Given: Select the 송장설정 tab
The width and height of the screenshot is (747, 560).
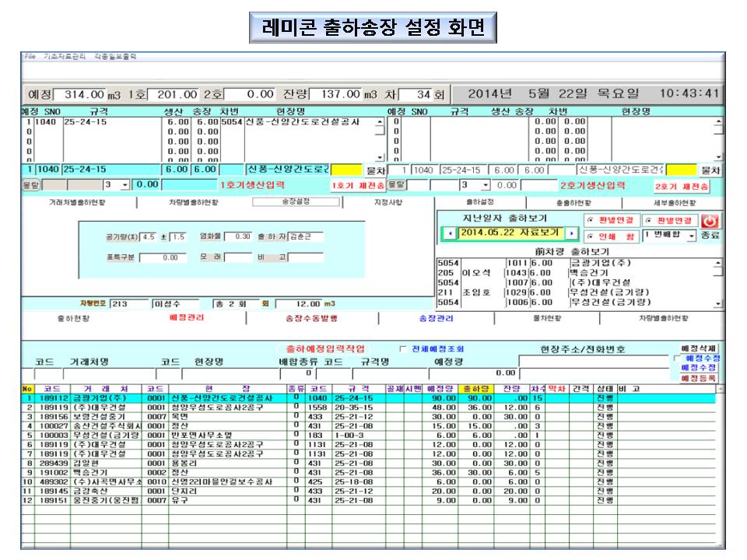Looking at the screenshot, I should pos(296,202).
